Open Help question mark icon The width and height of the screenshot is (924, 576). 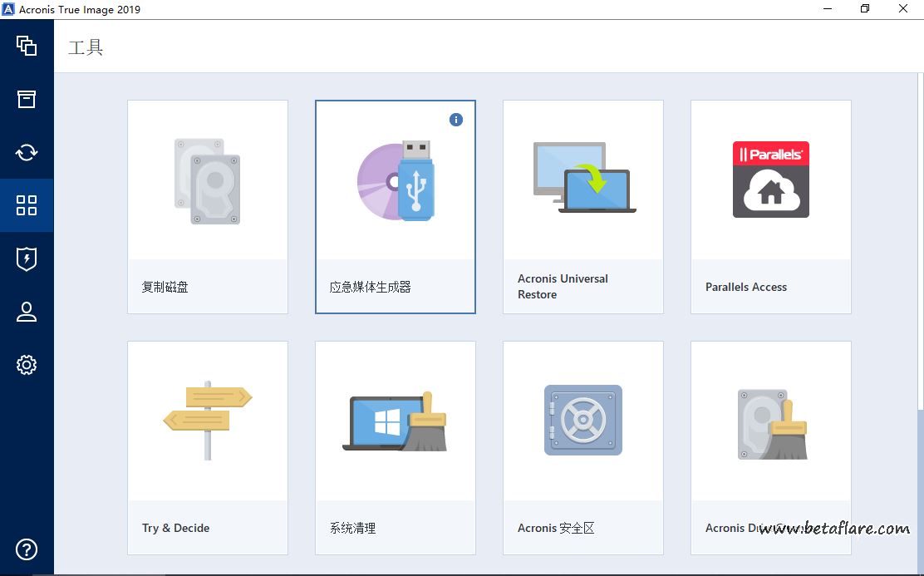[x=27, y=549]
